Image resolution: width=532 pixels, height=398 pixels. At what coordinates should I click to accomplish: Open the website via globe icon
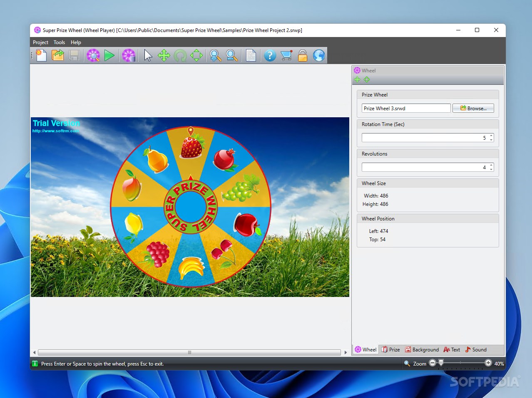coord(319,55)
